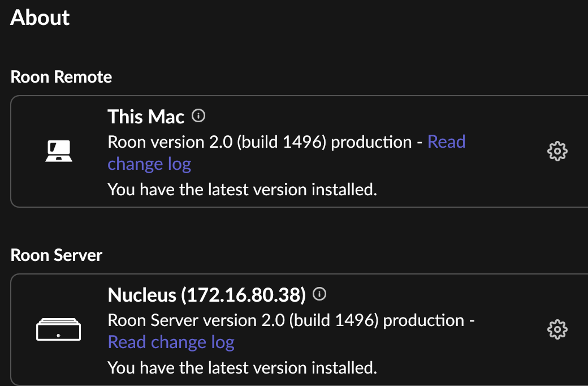Click the Nucleus device icon
This screenshot has height=386, width=588.
(x=58, y=329)
